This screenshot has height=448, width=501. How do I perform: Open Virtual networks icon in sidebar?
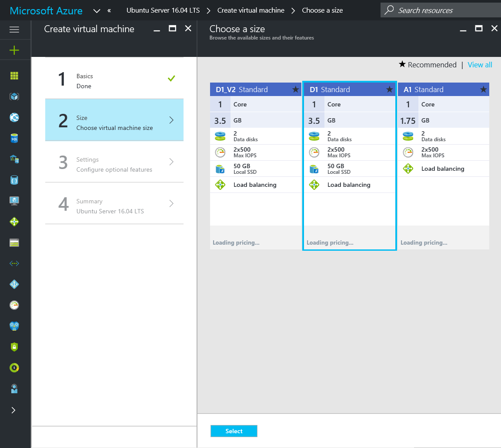[x=14, y=263]
